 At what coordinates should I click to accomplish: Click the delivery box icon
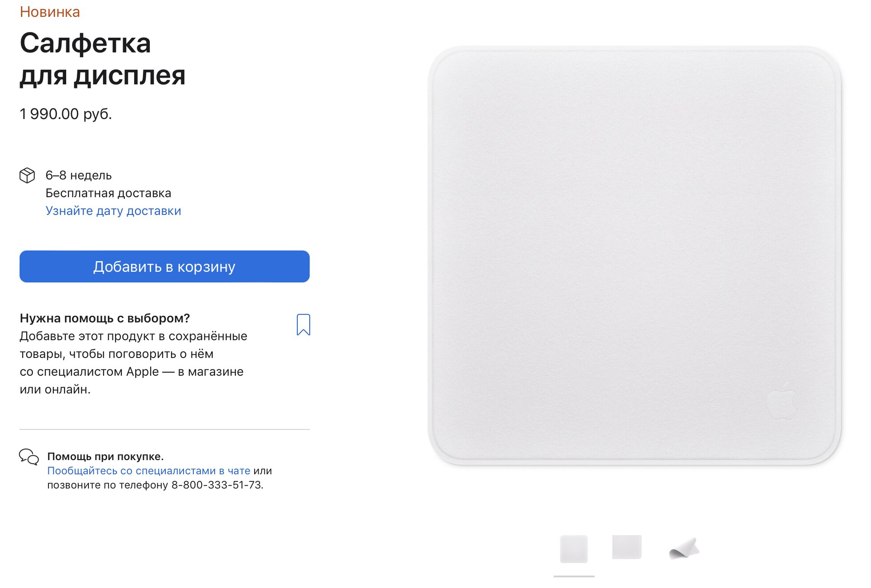coord(27,175)
